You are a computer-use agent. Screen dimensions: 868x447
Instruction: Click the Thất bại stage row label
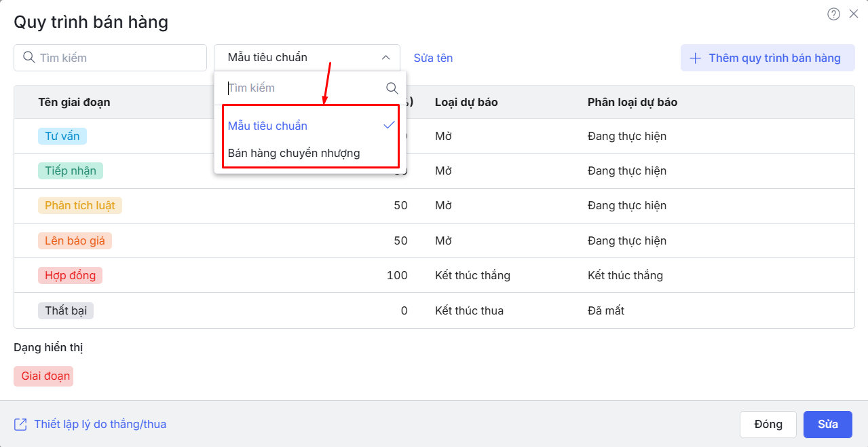click(x=66, y=311)
